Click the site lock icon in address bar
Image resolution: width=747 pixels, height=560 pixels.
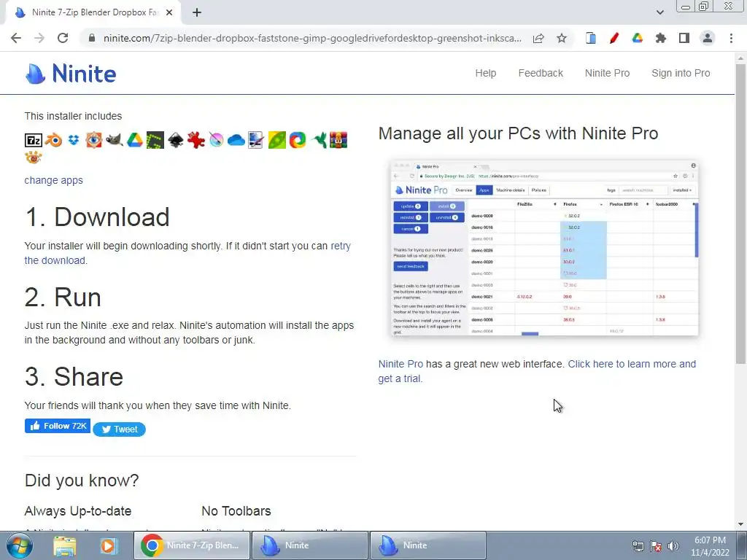click(x=92, y=38)
